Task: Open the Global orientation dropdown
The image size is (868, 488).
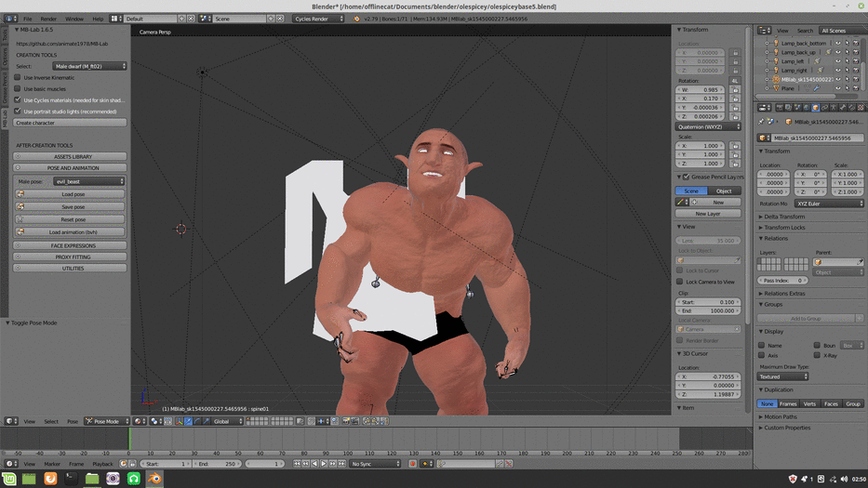Action: (228, 421)
